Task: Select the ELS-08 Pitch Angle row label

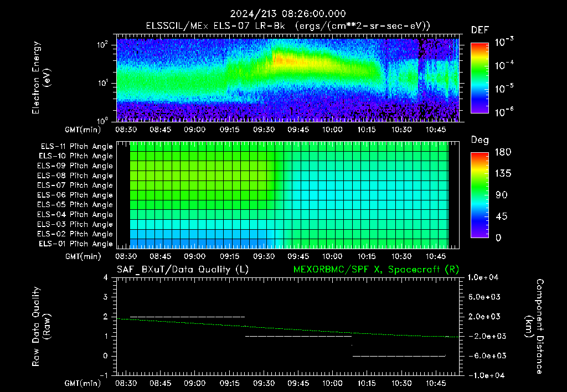Action: pos(75,176)
